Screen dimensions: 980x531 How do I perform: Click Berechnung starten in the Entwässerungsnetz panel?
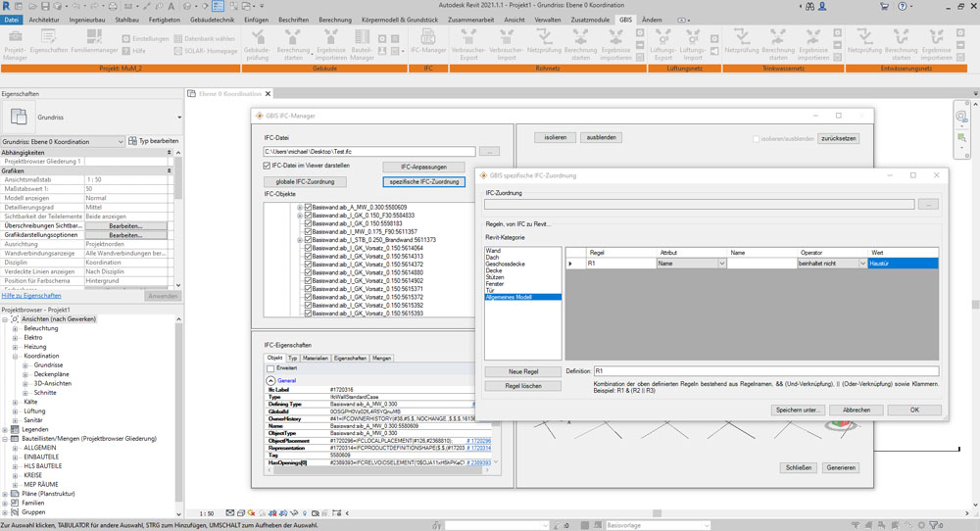pos(901,44)
